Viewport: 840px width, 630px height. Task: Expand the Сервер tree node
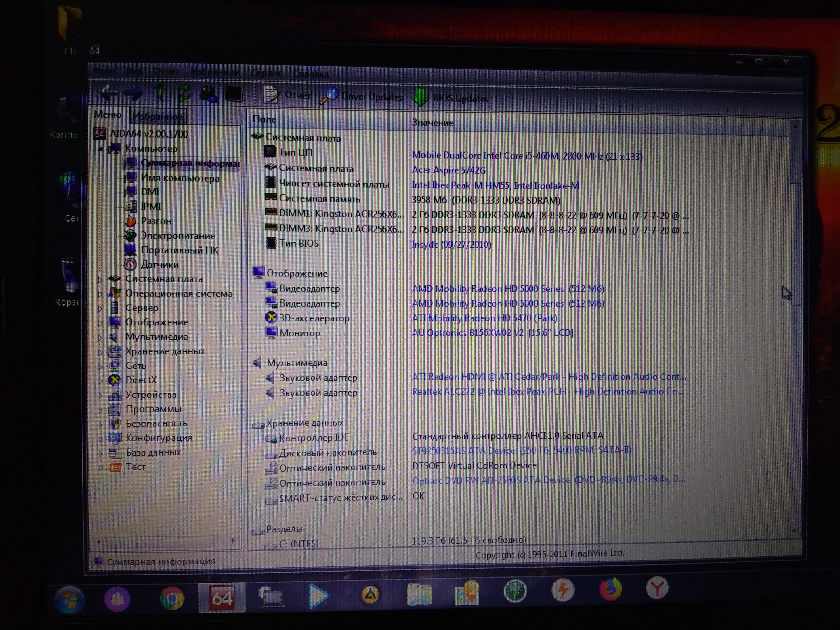click(x=100, y=308)
